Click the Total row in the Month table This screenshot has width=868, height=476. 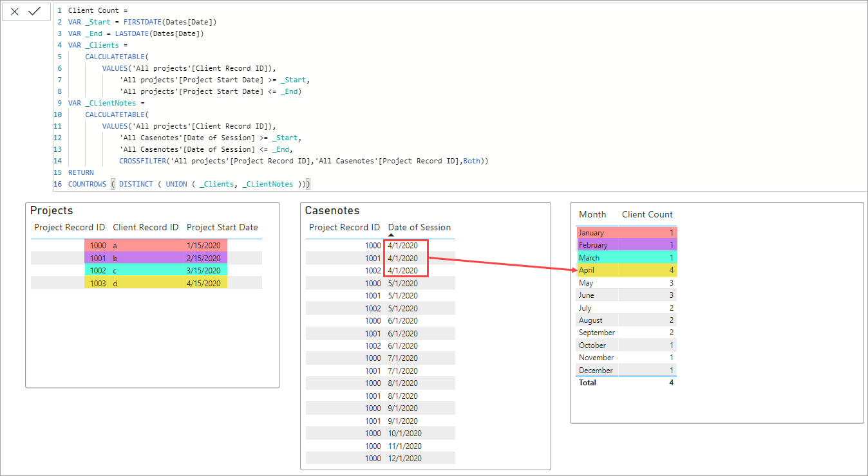626,383
